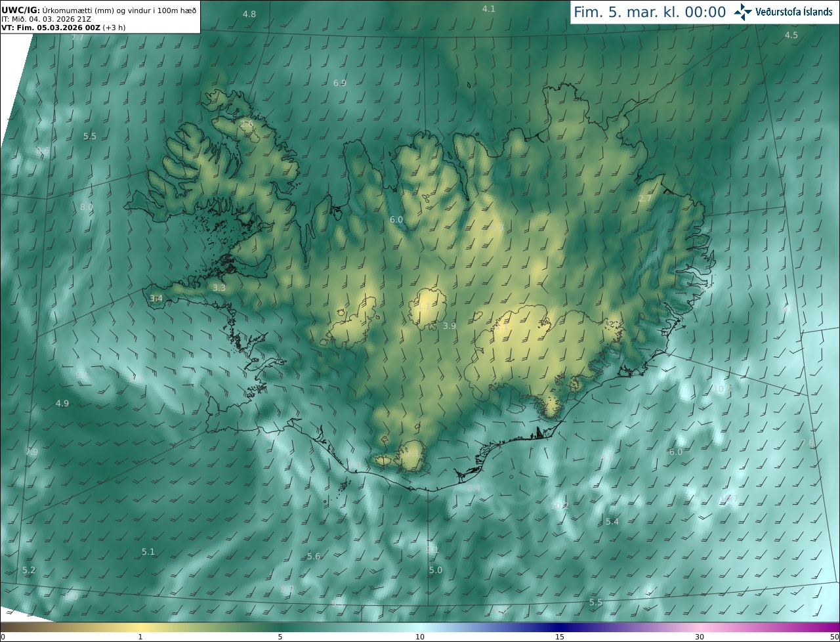This screenshot has height=642, width=840.
Task: Click the 8.0 value label on the map
Action: (x=87, y=207)
